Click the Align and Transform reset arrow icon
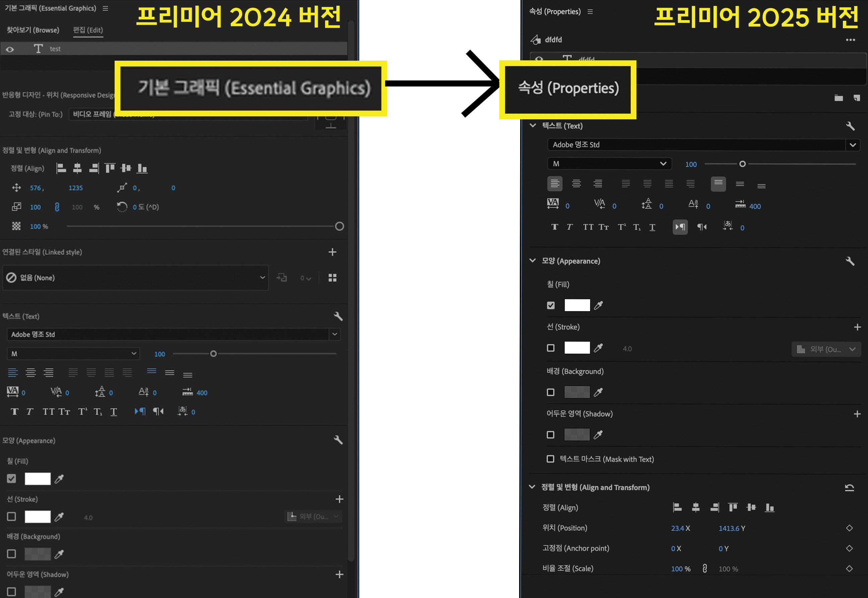 (x=849, y=487)
